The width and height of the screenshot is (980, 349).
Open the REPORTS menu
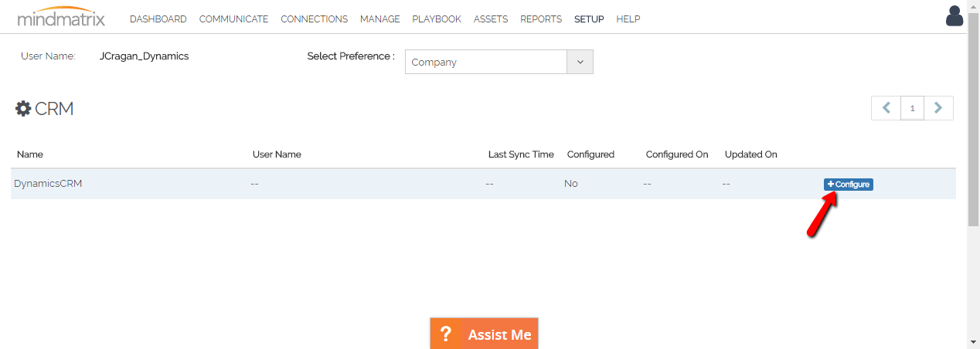coord(541,19)
